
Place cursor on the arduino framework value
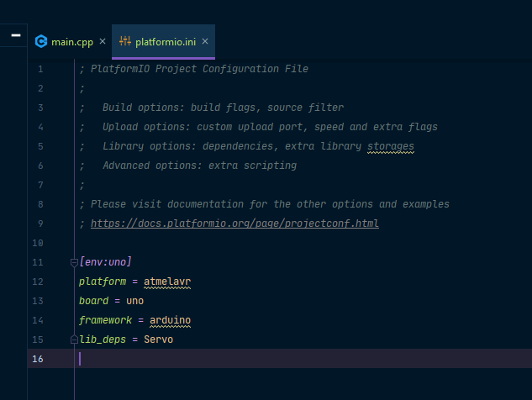tap(171, 320)
